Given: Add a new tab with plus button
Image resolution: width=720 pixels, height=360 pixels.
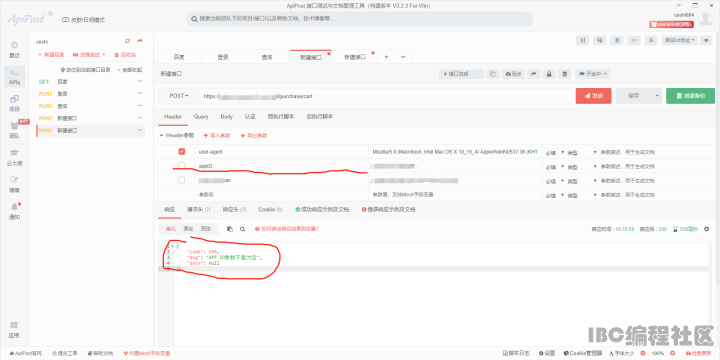Looking at the screenshot, I should coord(386,57).
